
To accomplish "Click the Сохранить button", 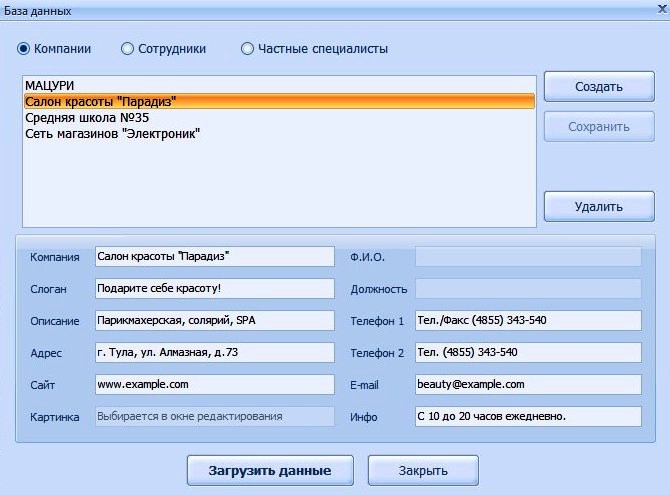I will pos(599,127).
